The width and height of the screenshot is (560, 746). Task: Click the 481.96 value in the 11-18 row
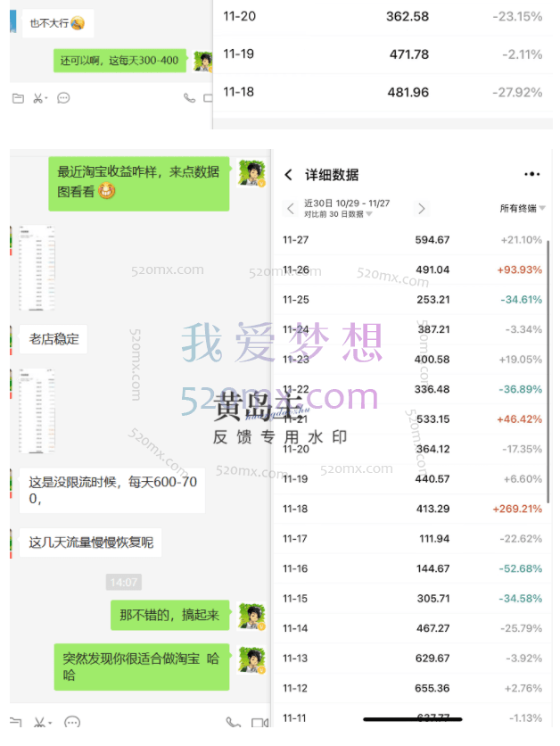[408, 92]
